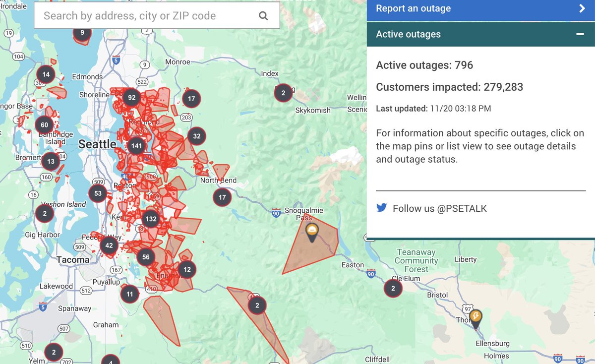Open the 132 outage cluster marker
595x364 pixels.
(151, 219)
